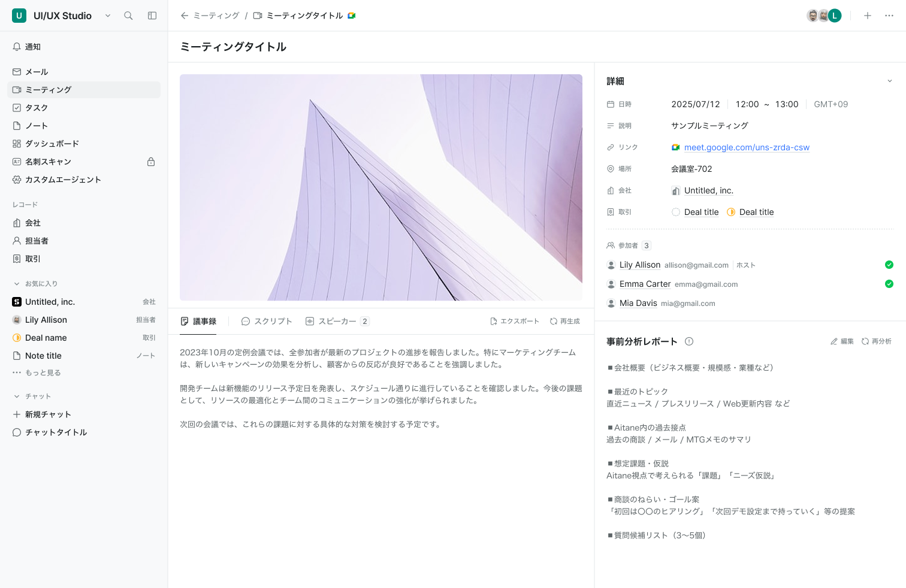Screen dimensions: 906x588
Task: Open search with the magnifier icon
Action: [128, 16]
